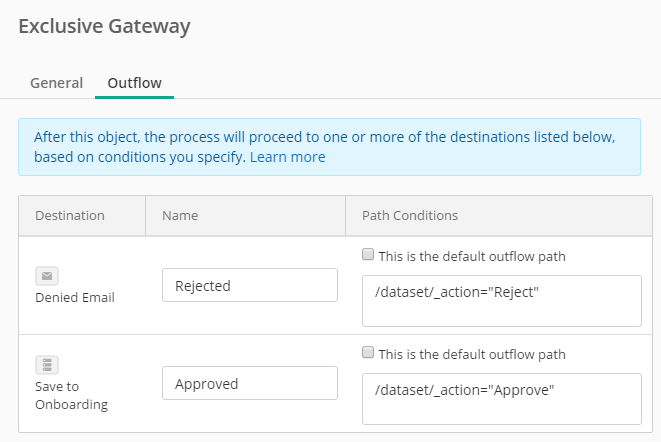
Task: Click the Name column header
Action: 180,216
